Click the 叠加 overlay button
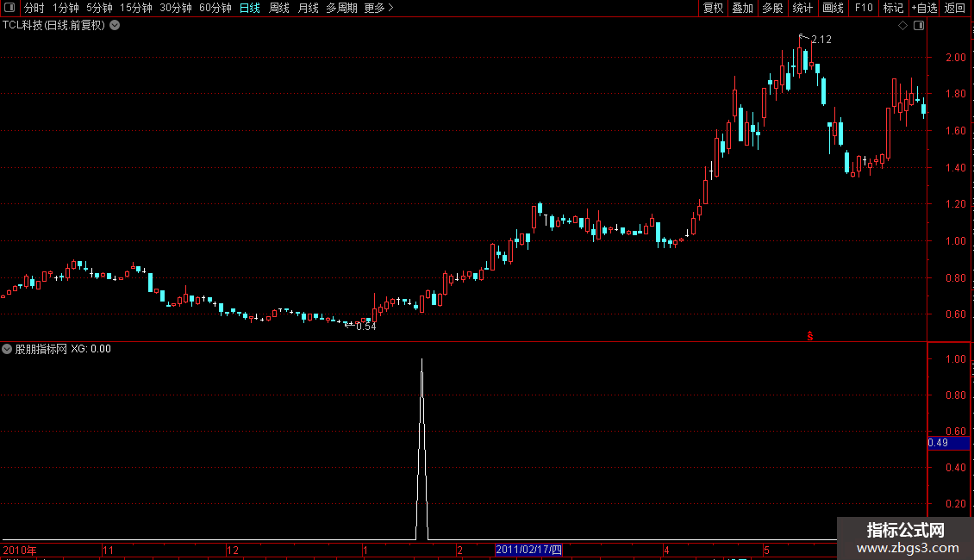 (742, 8)
